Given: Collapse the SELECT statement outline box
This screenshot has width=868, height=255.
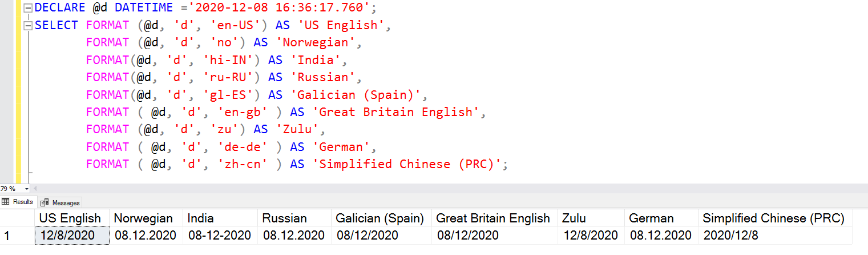Looking at the screenshot, I should click(27, 26).
